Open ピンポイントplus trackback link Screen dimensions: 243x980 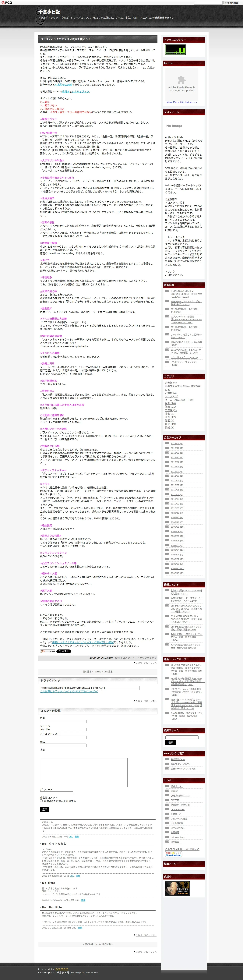coord(186,692)
